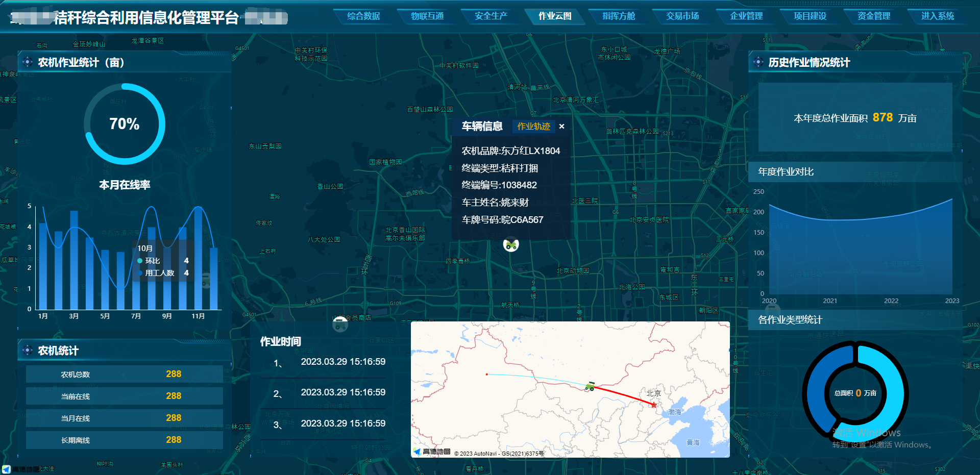This screenshot has width=980, height=475.
Task: Click the 1月 bar in monthly chart
Action: (x=43, y=266)
